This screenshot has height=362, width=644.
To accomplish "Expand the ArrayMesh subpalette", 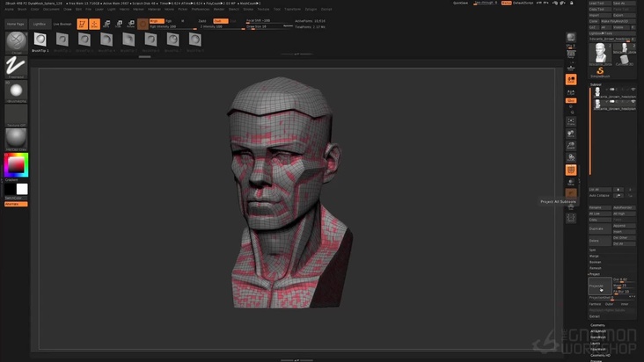I will [598, 331].
